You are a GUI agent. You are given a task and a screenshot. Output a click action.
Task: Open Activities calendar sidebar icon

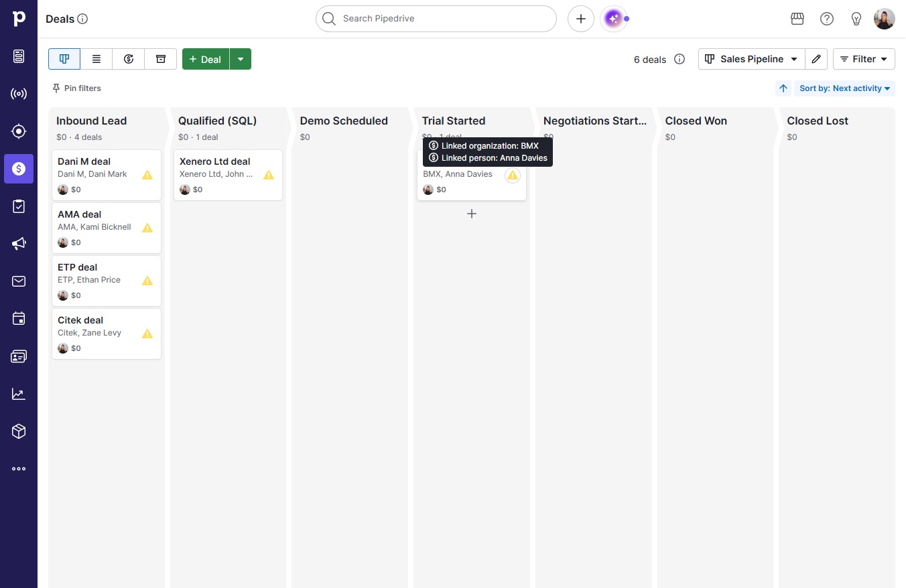click(x=19, y=319)
